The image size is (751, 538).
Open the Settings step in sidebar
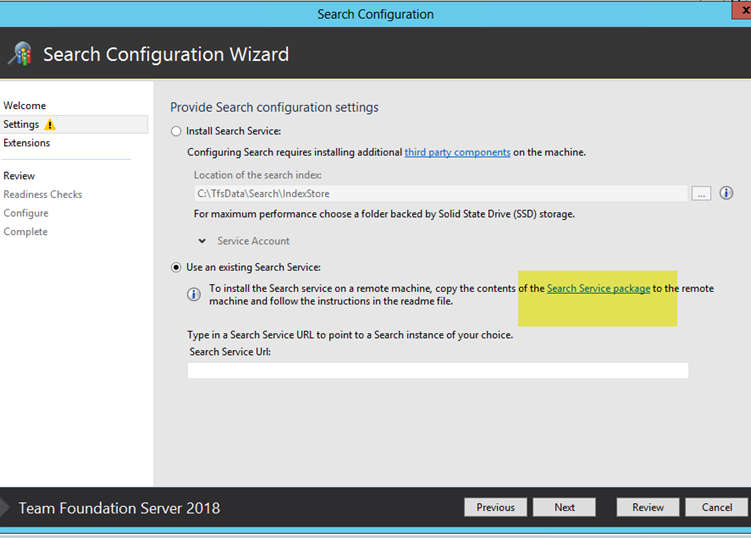coord(74,125)
